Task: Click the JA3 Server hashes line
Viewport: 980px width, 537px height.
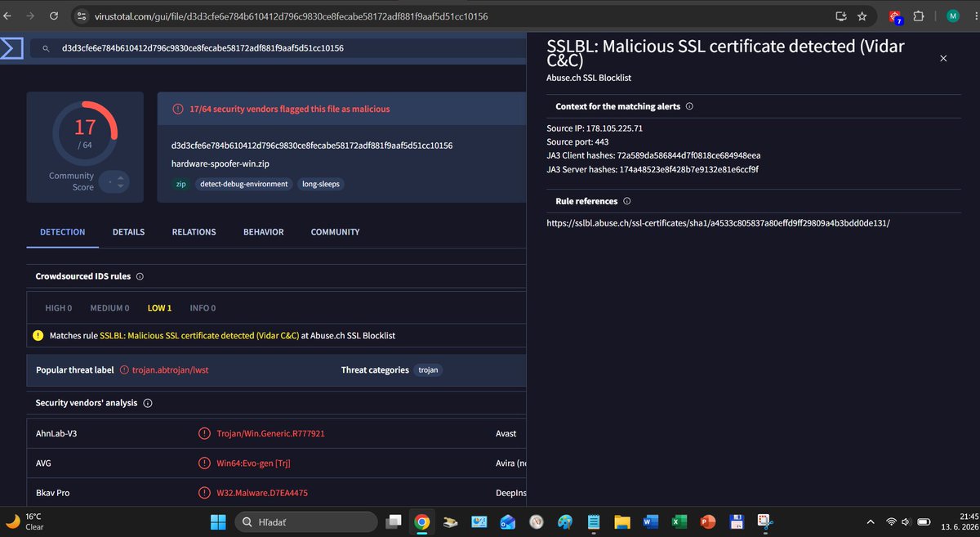Action: [654, 169]
